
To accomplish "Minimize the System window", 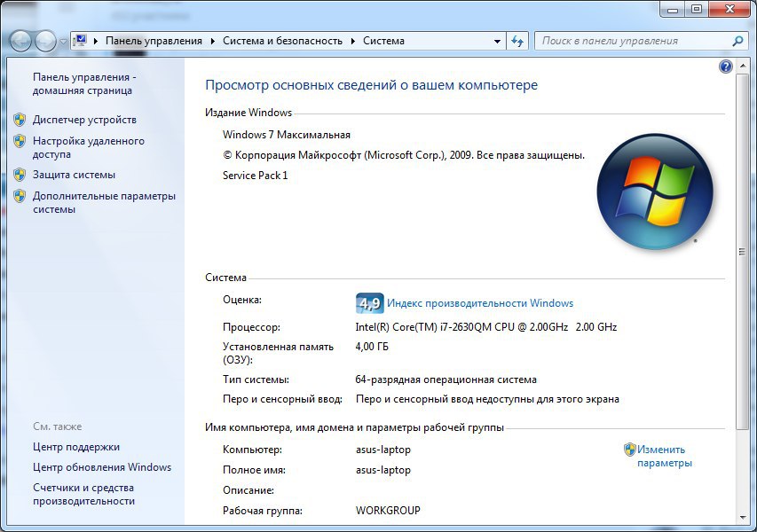I will [x=674, y=9].
